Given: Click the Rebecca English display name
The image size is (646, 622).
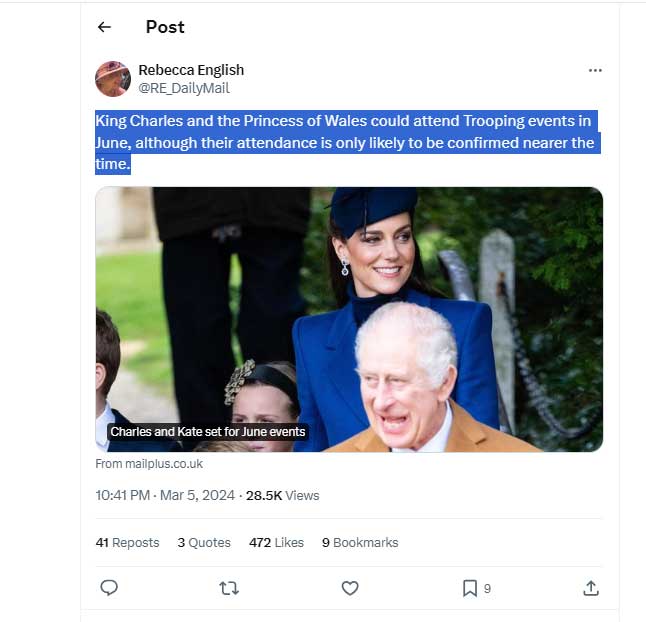Looking at the screenshot, I should tap(191, 70).
